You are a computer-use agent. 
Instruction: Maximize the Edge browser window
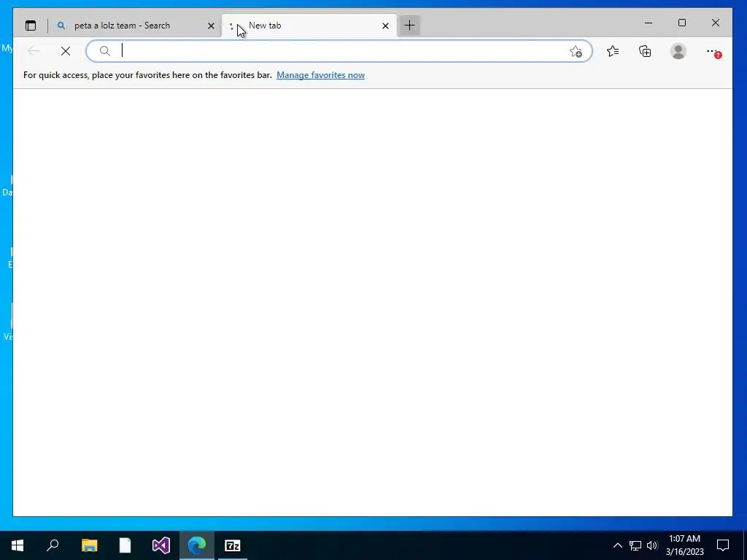[682, 23]
